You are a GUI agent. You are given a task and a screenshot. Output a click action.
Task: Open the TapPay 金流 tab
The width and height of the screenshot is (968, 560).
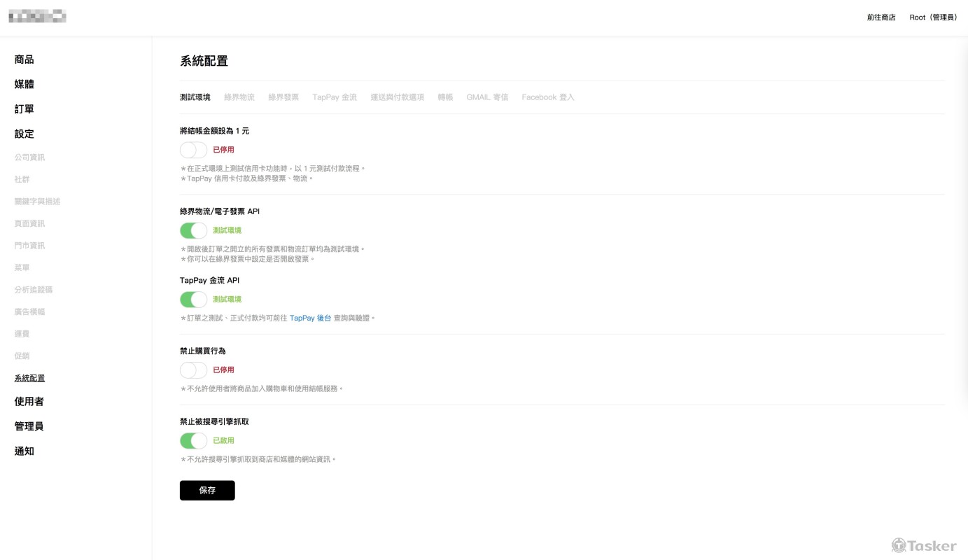click(x=335, y=97)
